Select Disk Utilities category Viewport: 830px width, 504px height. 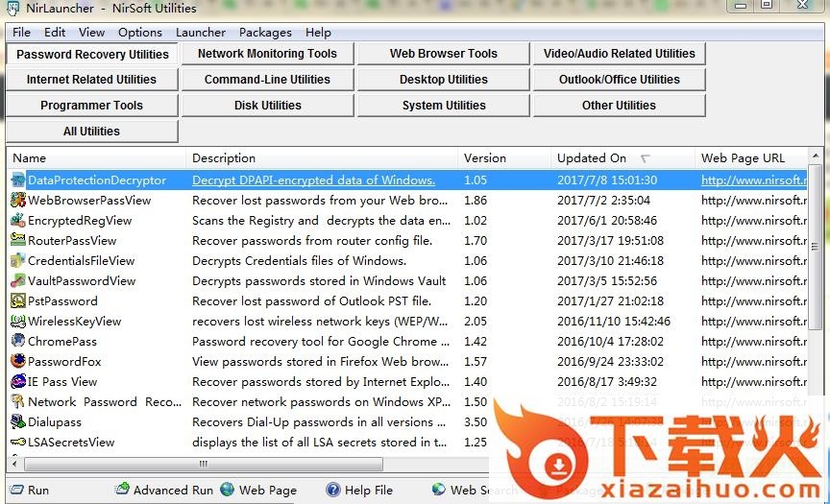pyautogui.click(x=267, y=106)
